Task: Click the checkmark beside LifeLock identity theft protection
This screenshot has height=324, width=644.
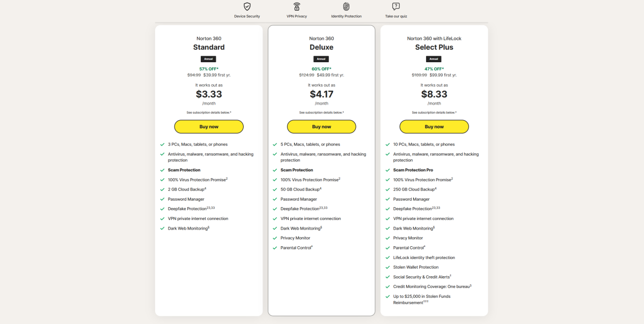Action: pyautogui.click(x=387, y=257)
